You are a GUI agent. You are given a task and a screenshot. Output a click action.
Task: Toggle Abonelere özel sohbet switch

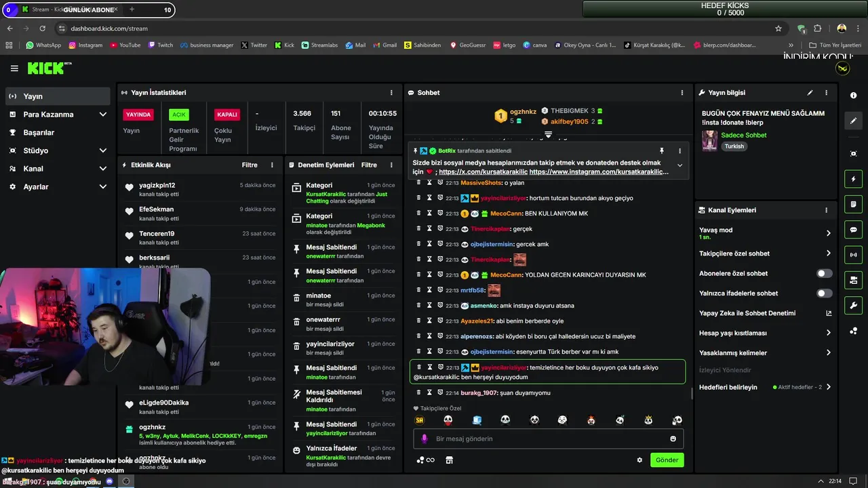pyautogui.click(x=824, y=273)
